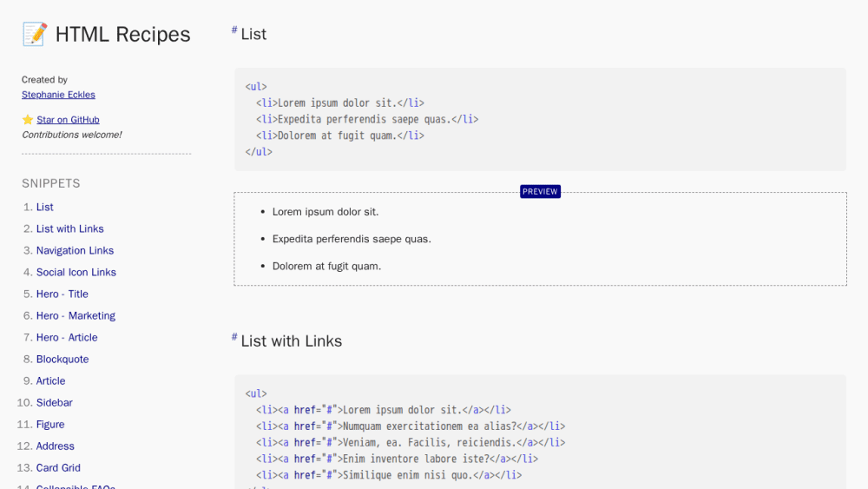Click preview item 'Lorem ipsum dolor sit.'
This screenshot has height=489, width=868.
click(x=325, y=212)
